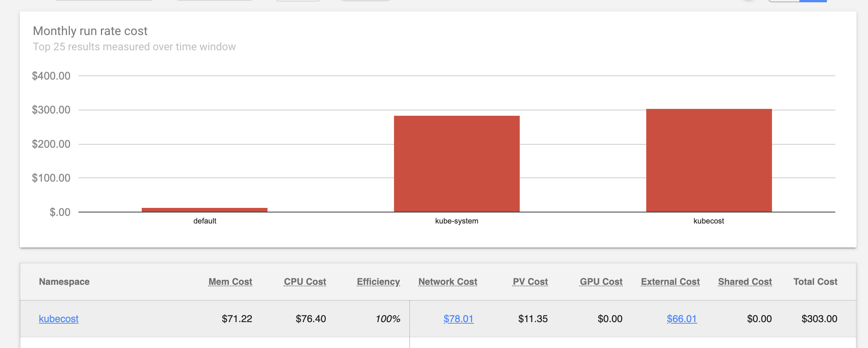Click the Total Cost column header
The height and width of the screenshot is (348, 868).
[x=815, y=282]
